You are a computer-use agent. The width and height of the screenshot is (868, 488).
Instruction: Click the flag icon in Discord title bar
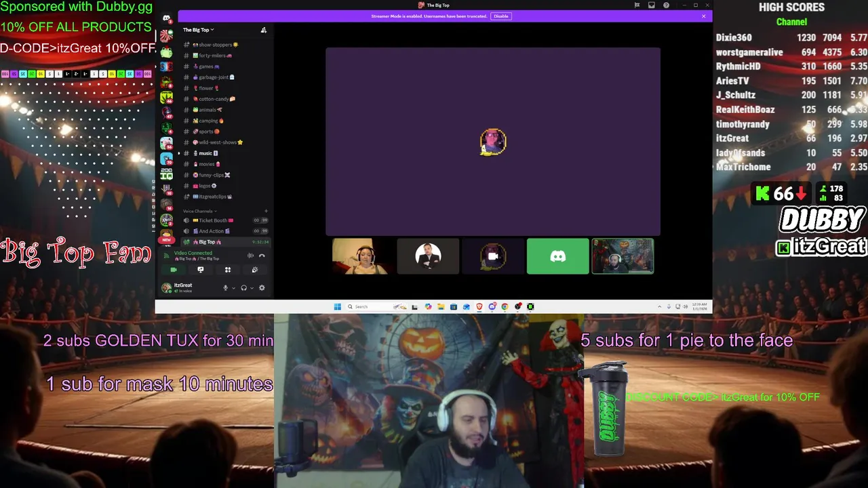[x=637, y=5]
